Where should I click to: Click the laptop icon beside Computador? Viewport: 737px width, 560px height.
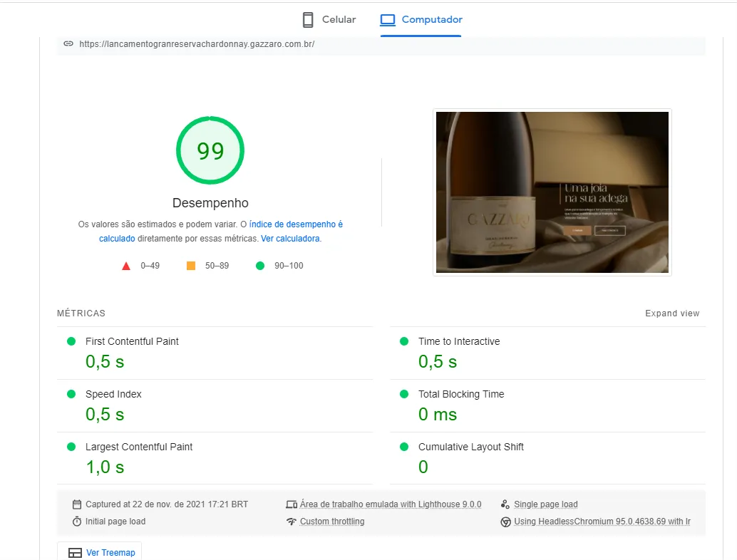pyautogui.click(x=388, y=20)
